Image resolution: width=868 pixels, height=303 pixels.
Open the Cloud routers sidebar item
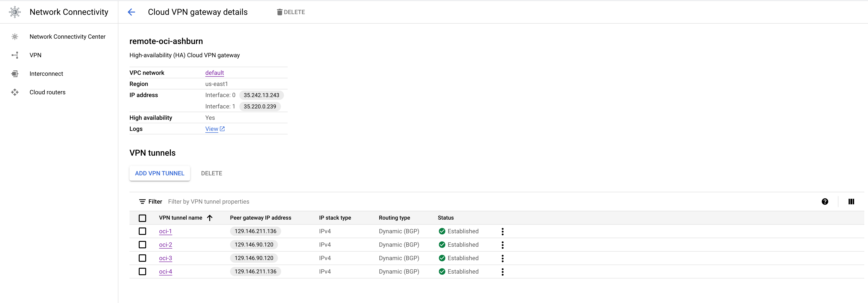(47, 92)
